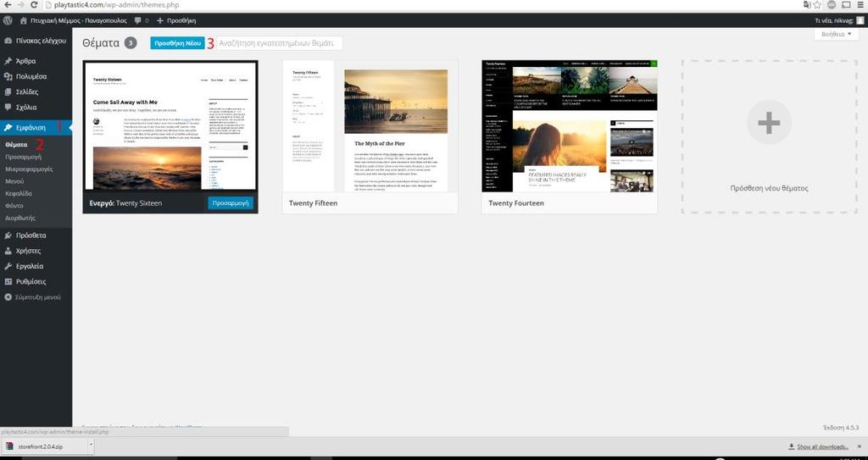Click the Twenty Fifteen theme name

[x=314, y=203]
